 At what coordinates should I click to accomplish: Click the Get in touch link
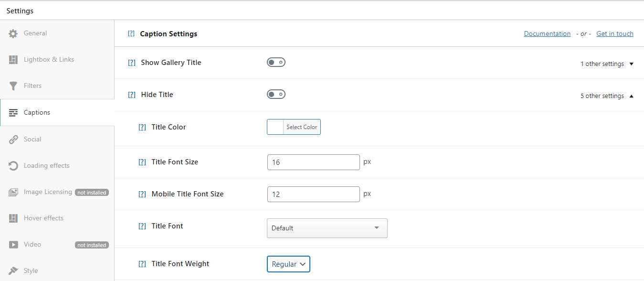tap(615, 34)
